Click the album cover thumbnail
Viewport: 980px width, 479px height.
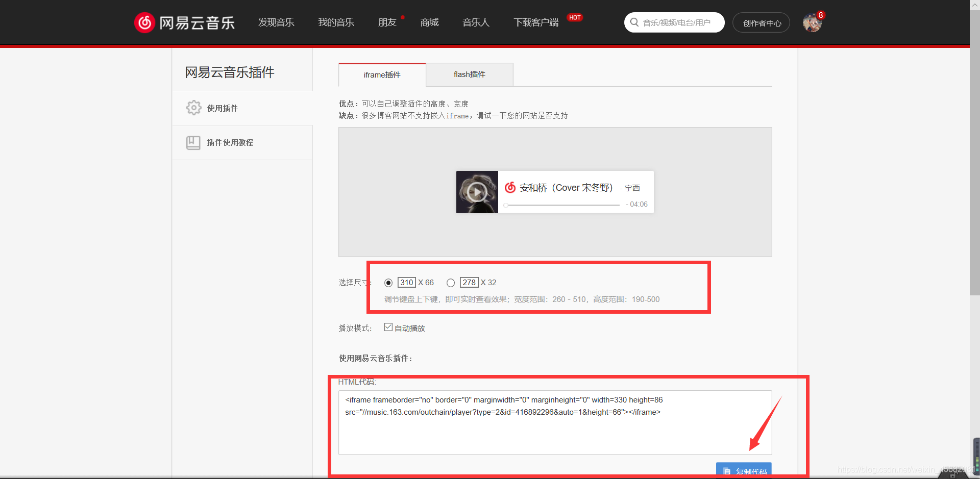click(477, 192)
